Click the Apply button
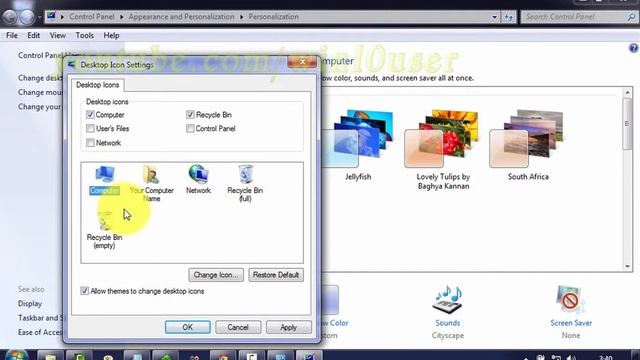The width and height of the screenshot is (640, 360). [x=289, y=327]
